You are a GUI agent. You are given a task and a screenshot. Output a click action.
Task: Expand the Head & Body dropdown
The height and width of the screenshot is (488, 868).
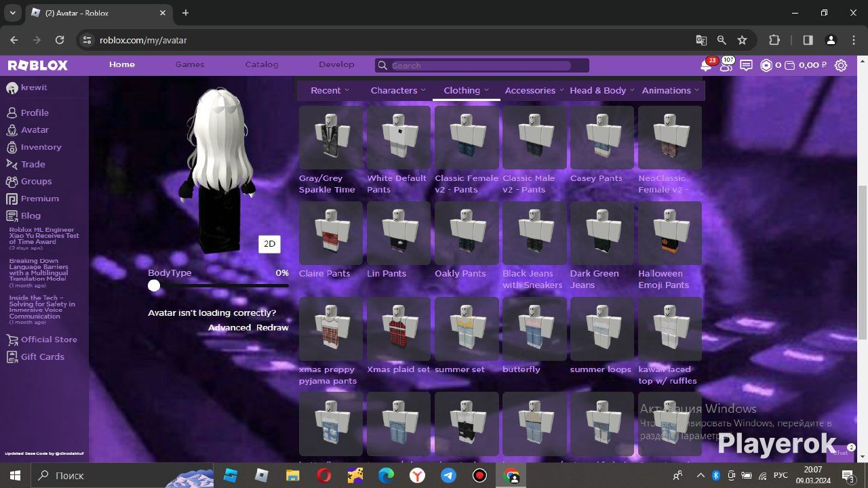tap(602, 90)
